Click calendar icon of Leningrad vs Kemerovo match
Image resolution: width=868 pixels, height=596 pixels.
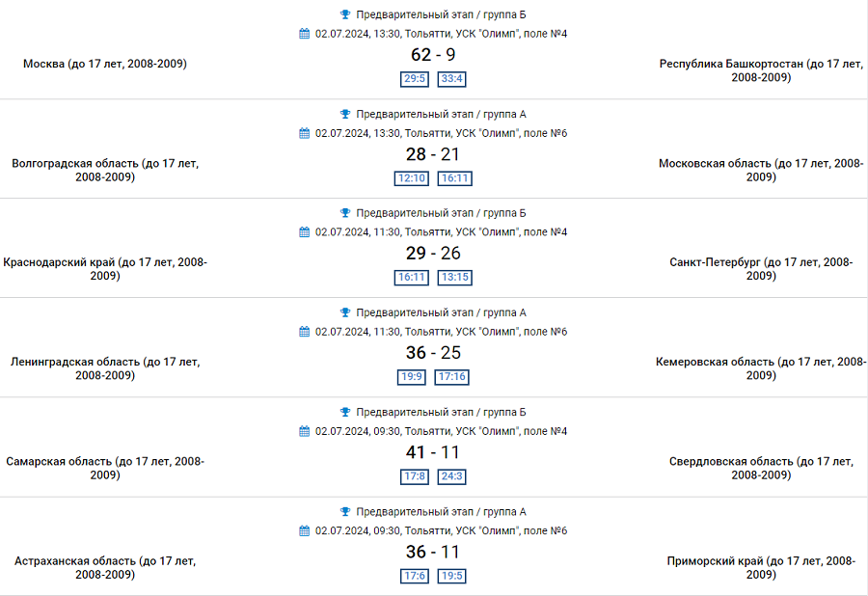tap(305, 332)
